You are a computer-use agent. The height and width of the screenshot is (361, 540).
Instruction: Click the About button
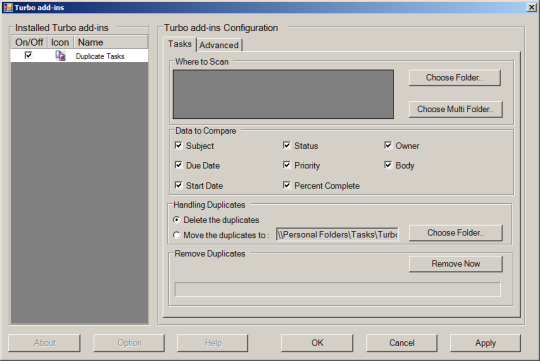[44, 343]
